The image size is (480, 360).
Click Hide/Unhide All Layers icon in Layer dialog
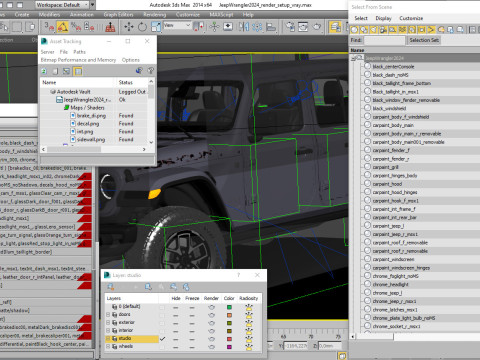(174, 287)
